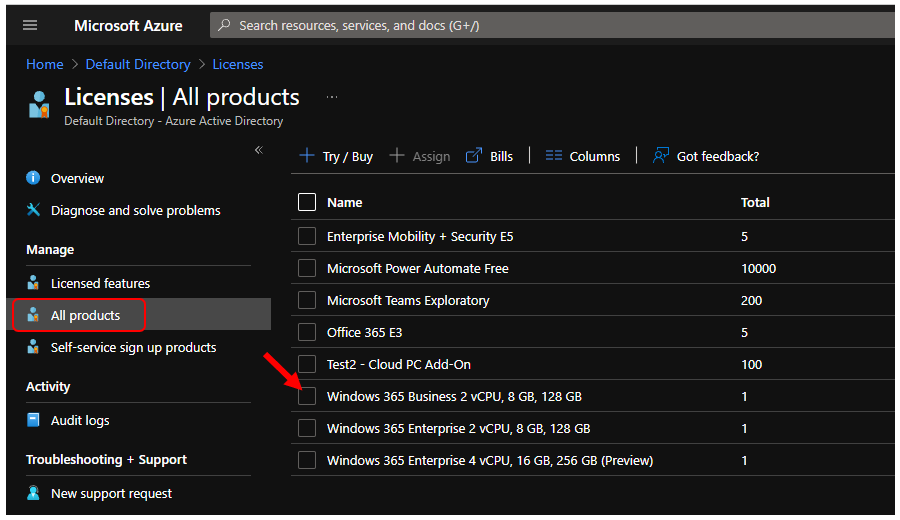Check Microsoft Power Automate Free row
This screenshot has height=520, width=900.
pos(307,268)
